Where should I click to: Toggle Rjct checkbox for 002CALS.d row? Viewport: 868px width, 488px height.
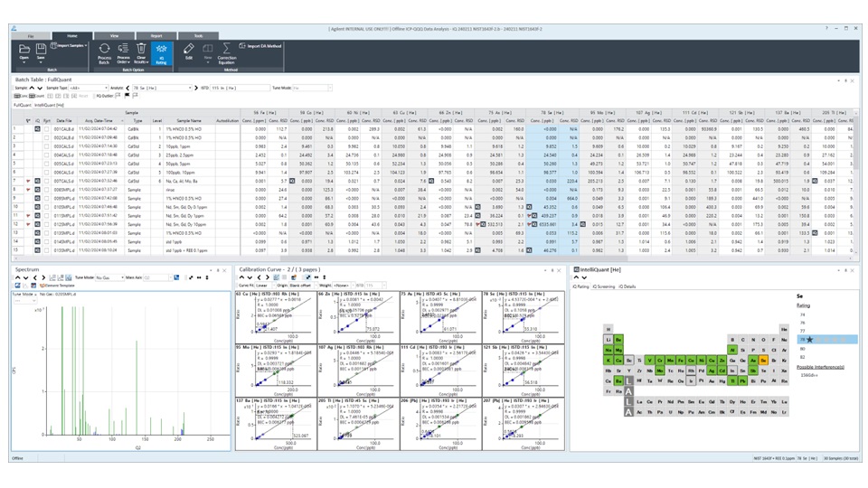tap(46, 137)
